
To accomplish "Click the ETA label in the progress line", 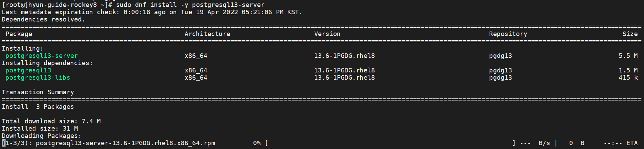I will click(x=632, y=143).
